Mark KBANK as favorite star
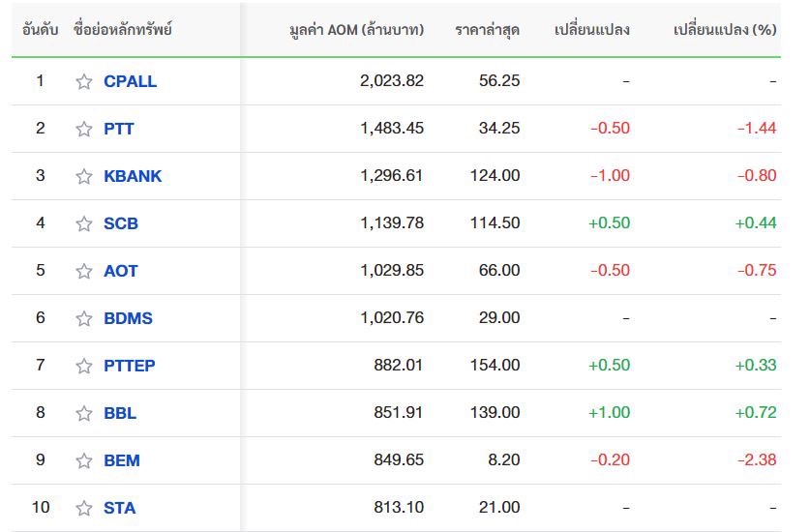The image size is (810, 532). pos(83,176)
